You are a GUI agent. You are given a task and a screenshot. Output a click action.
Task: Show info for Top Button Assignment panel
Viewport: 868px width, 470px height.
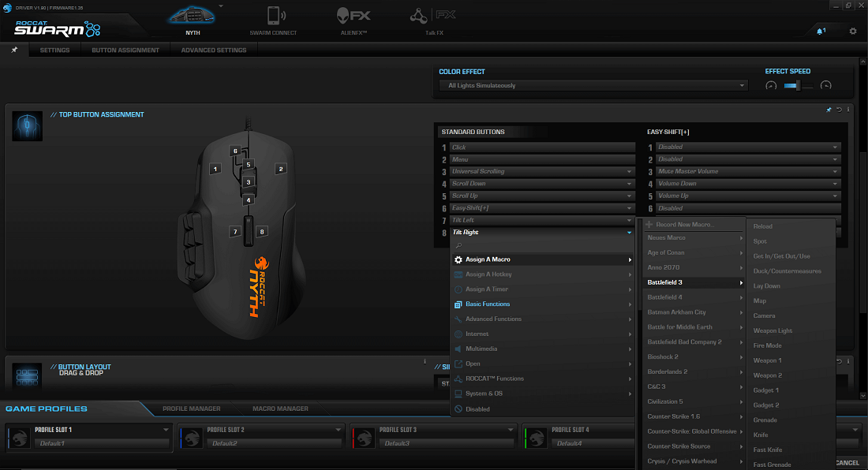tap(848, 110)
